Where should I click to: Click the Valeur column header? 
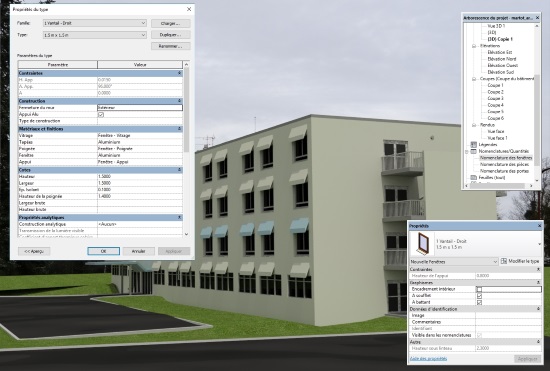coord(140,65)
